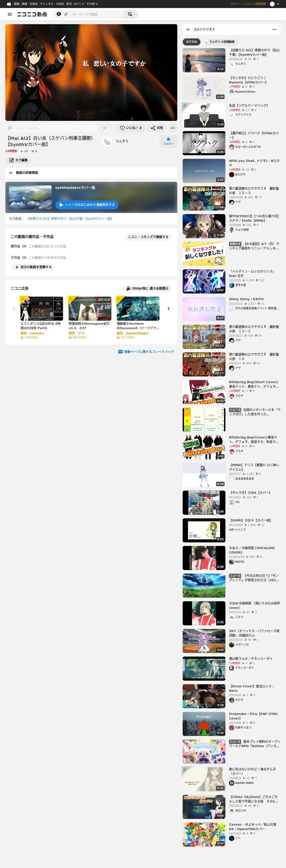Open Nアニメ in the top navigation
Image resolution: width=286 pixels, height=868 pixels.
[79, 4]
